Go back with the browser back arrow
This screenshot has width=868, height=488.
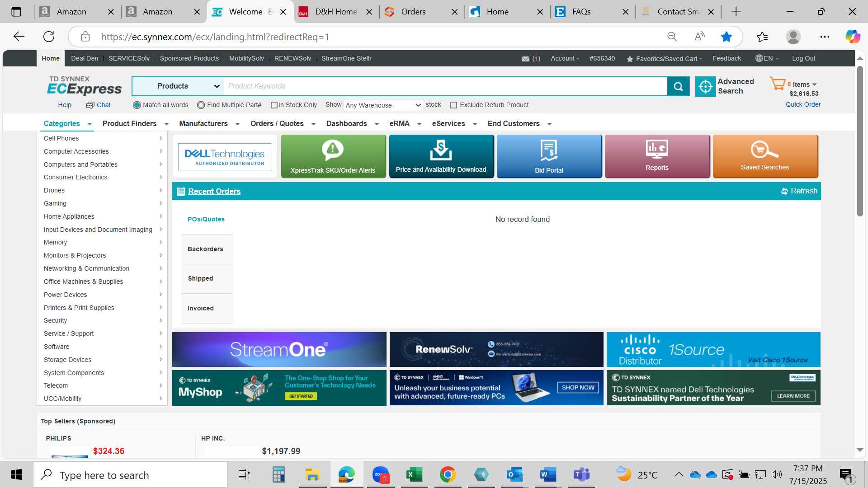(x=19, y=37)
